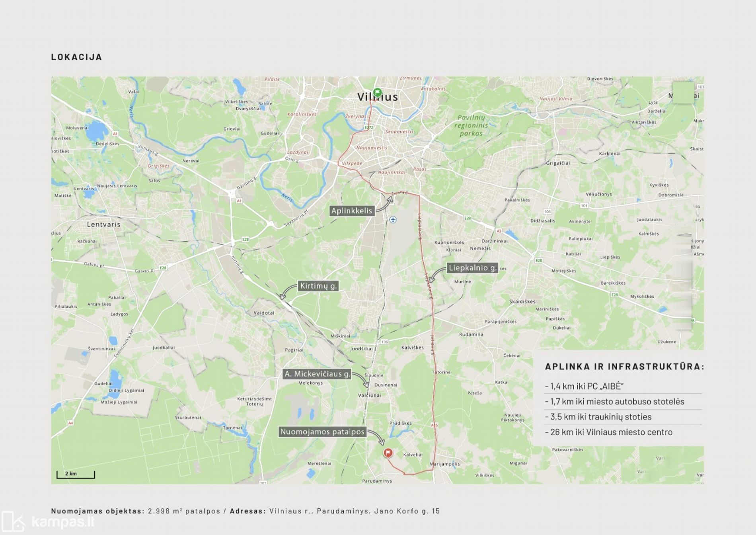Screen dimensions: 756x535
Task: Click the A. Mickevičiaus g. callout label
Action: [317, 374]
